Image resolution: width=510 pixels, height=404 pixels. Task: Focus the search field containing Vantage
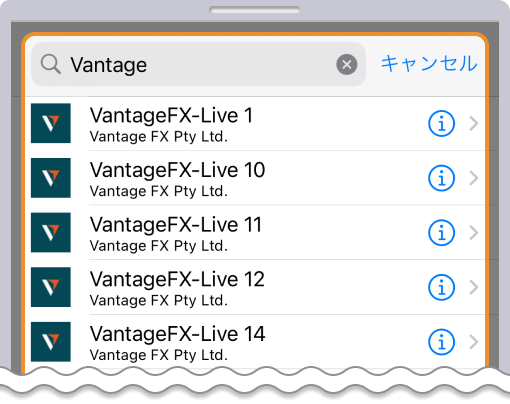tap(198, 64)
